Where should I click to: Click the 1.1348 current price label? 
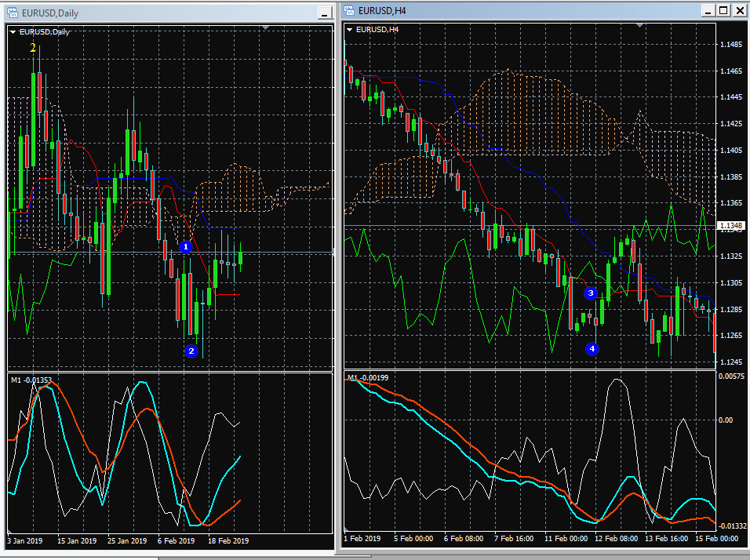pyautogui.click(x=731, y=226)
